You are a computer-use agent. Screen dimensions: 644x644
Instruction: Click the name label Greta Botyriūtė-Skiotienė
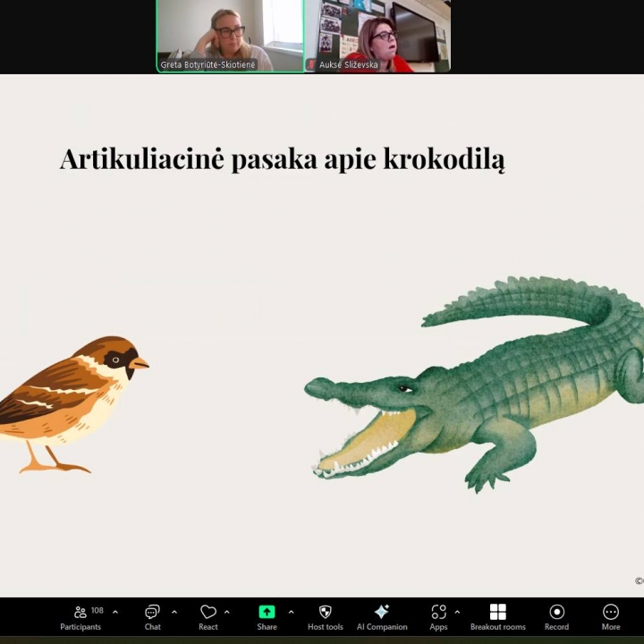coord(208,64)
